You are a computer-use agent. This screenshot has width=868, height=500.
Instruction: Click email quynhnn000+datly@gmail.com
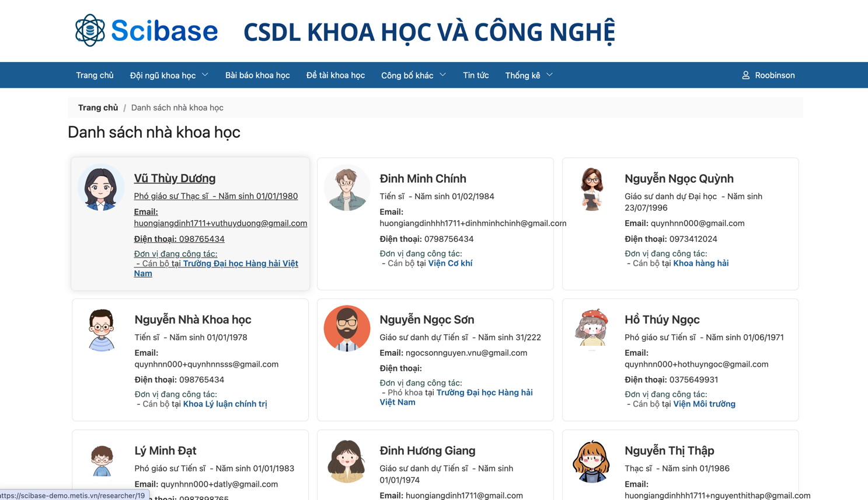219,484
